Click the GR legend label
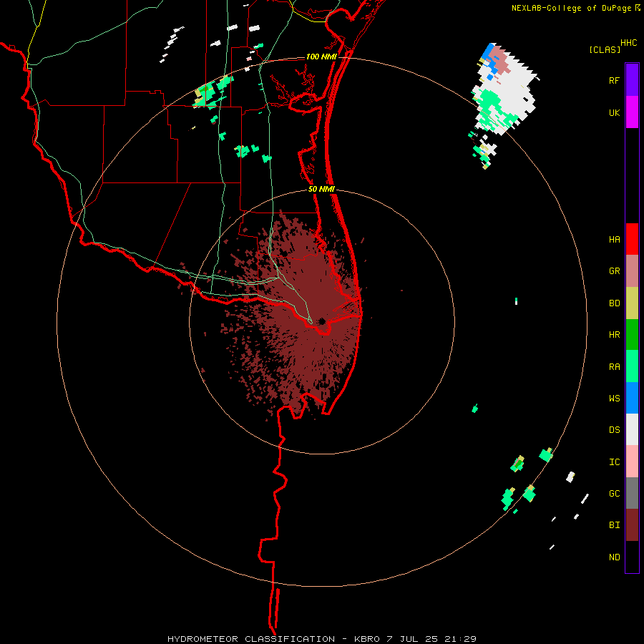Image resolution: width=644 pixels, height=644 pixels. click(x=615, y=271)
